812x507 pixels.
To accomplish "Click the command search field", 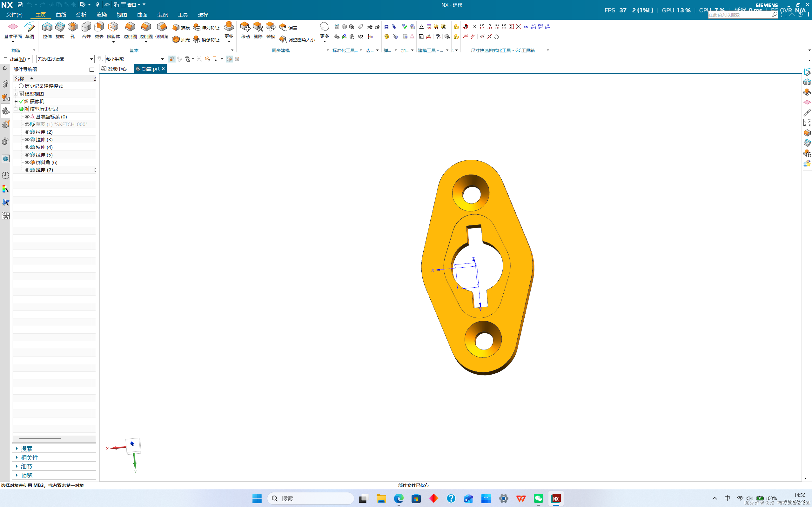I will (x=740, y=15).
